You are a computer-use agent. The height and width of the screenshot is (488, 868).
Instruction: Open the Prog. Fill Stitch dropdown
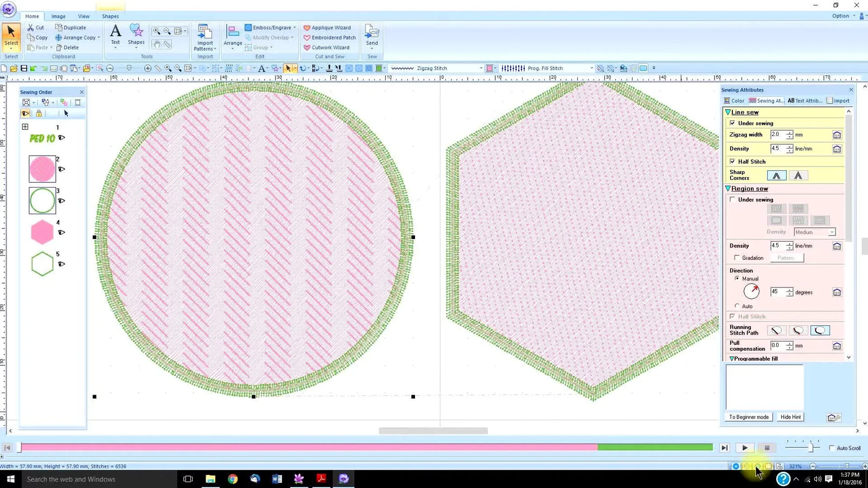click(591, 68)
